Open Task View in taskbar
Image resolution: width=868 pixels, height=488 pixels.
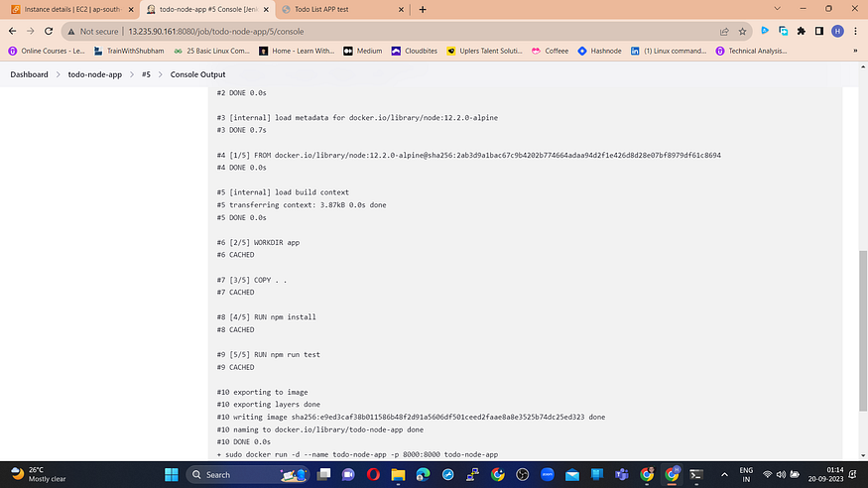click(323, 475)
